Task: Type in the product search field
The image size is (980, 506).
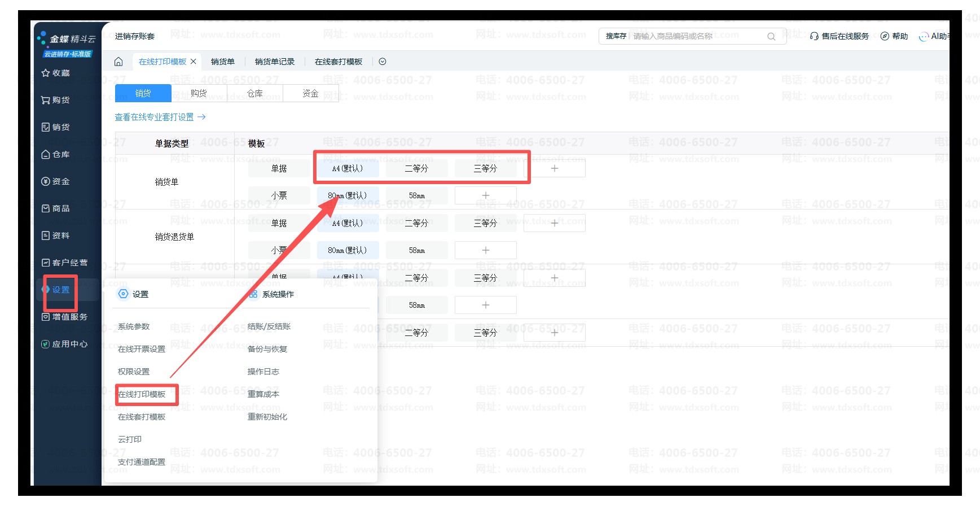Action: [697, 36]
